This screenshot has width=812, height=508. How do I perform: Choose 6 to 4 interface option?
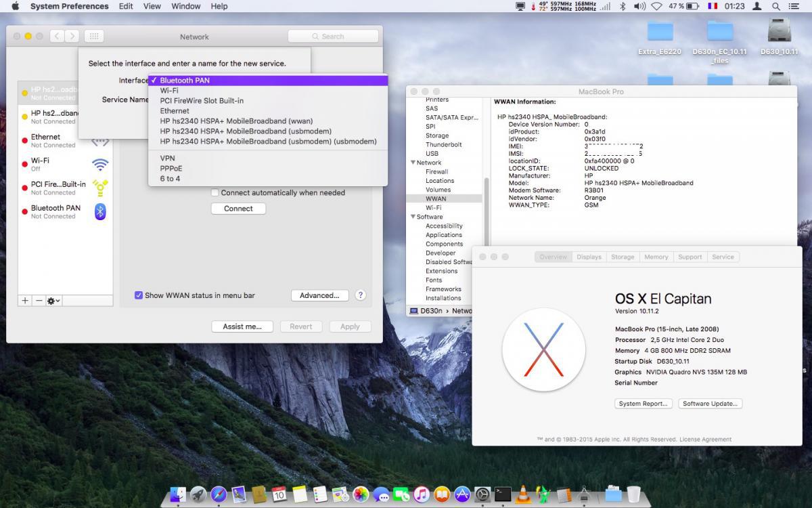268,179
